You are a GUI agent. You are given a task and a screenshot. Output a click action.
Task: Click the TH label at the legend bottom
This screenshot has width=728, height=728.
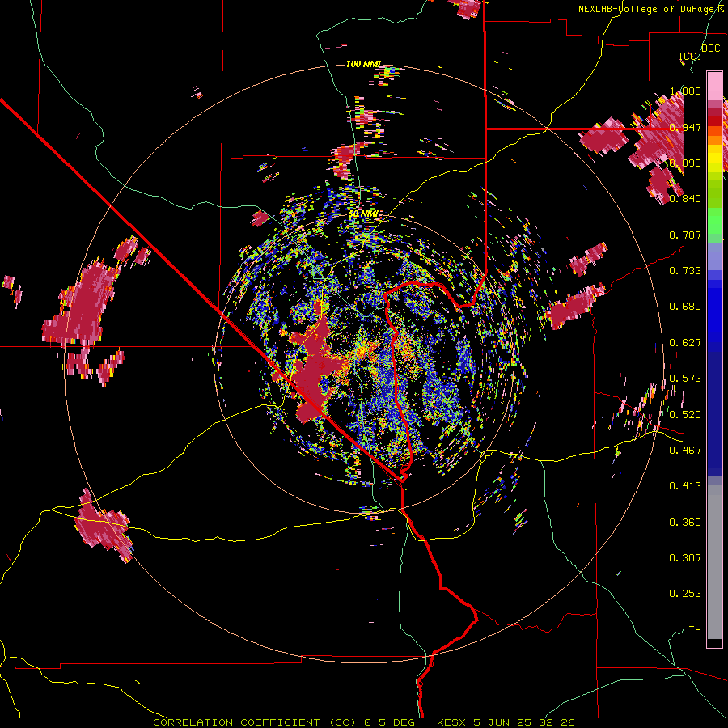coord(695,630)
